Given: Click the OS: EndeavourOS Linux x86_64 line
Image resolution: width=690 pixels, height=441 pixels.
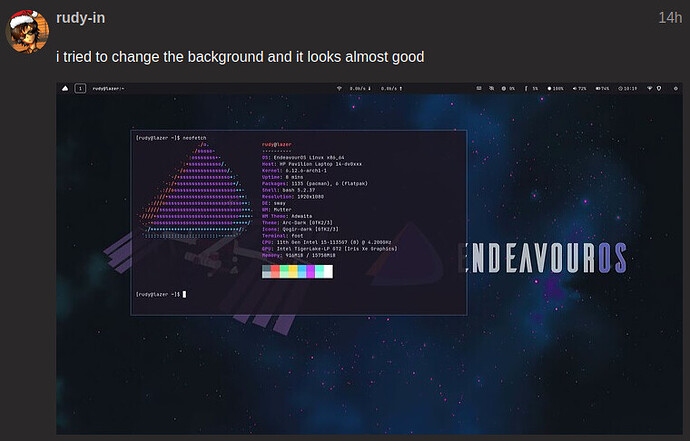Looking at the screenshot, I should point(303,158).
